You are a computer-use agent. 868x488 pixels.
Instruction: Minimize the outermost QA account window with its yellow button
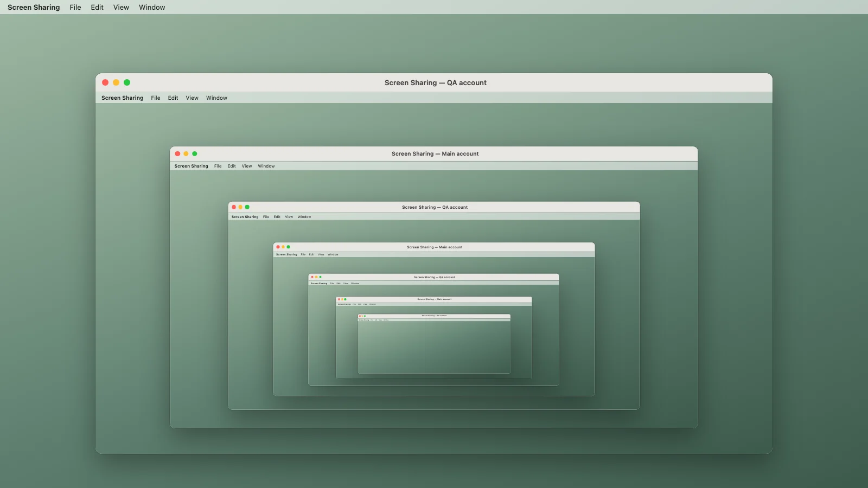116,82
